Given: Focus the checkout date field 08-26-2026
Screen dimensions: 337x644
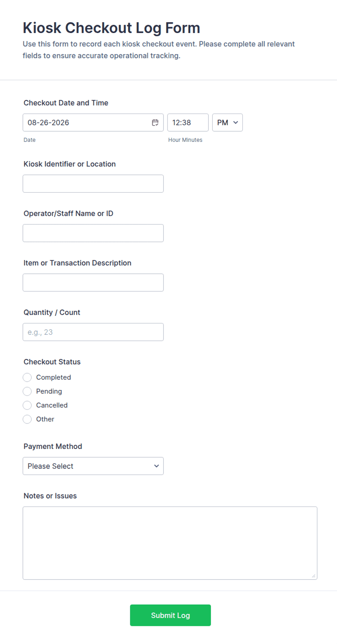Looking at the screenshot, I should tap(93, 123).
